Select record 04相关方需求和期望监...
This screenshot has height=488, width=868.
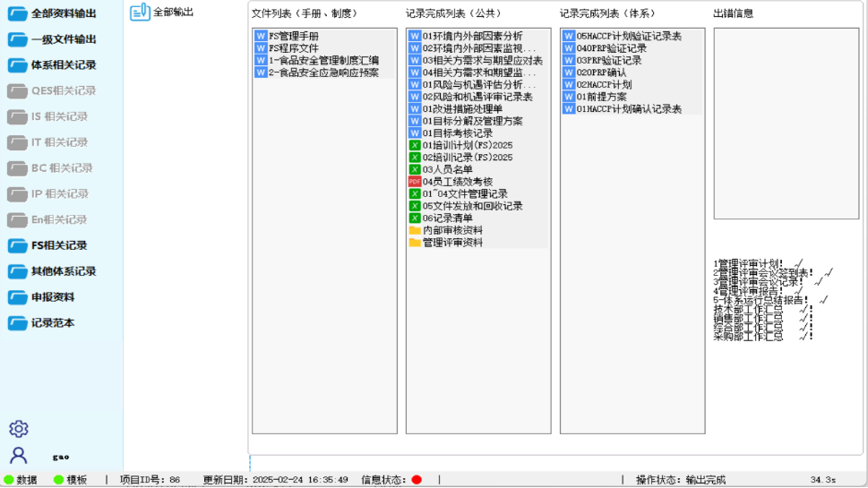479,73
